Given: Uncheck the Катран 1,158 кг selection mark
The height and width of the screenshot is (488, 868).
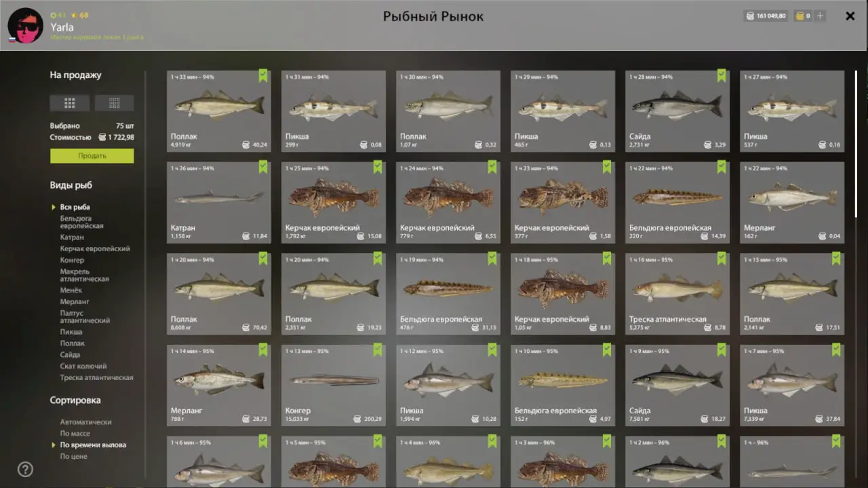Looking at the screenshot, I should 263,167.
